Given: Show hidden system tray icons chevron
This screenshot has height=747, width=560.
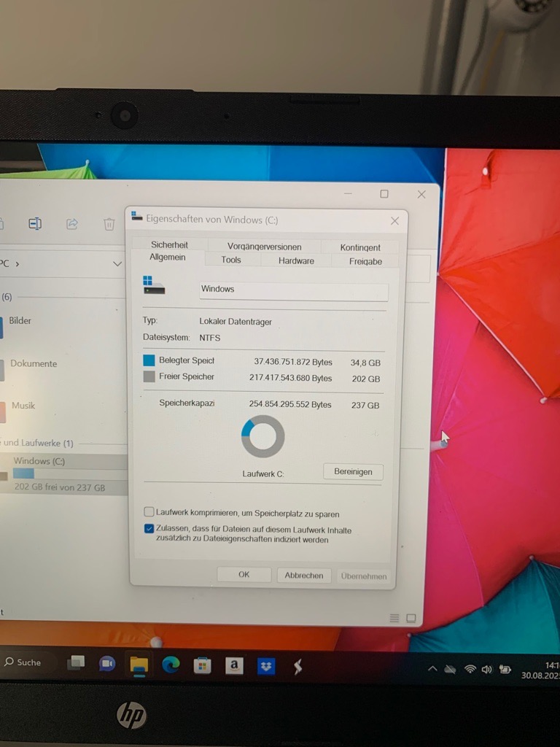Looking at the screenshot, I should point(432,669).
